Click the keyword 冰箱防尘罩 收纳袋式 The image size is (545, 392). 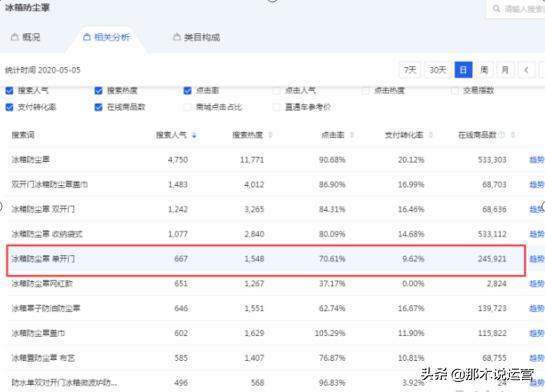point(47,234)
